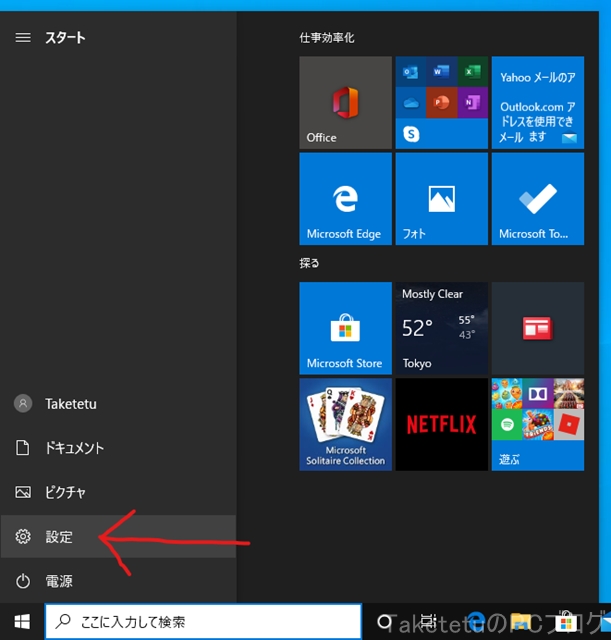Click the OneDrive icon in the Office apps tile

[x=411, y=103]
